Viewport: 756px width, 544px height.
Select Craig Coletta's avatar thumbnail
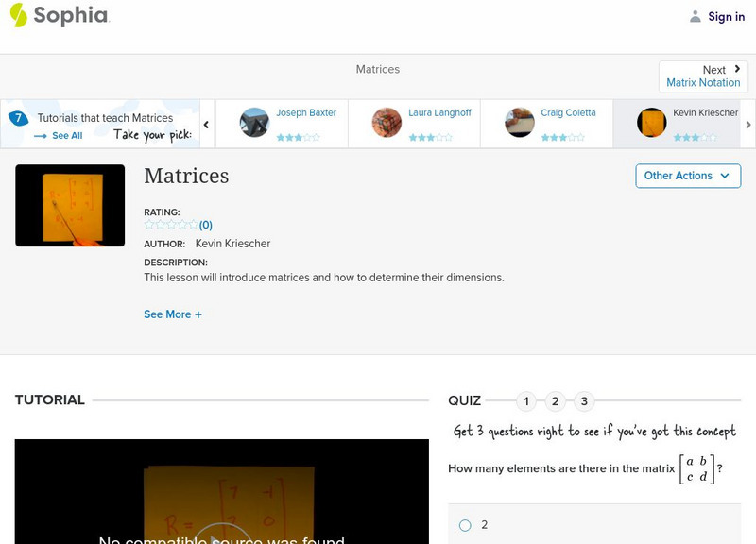click(x=519, y=123)
